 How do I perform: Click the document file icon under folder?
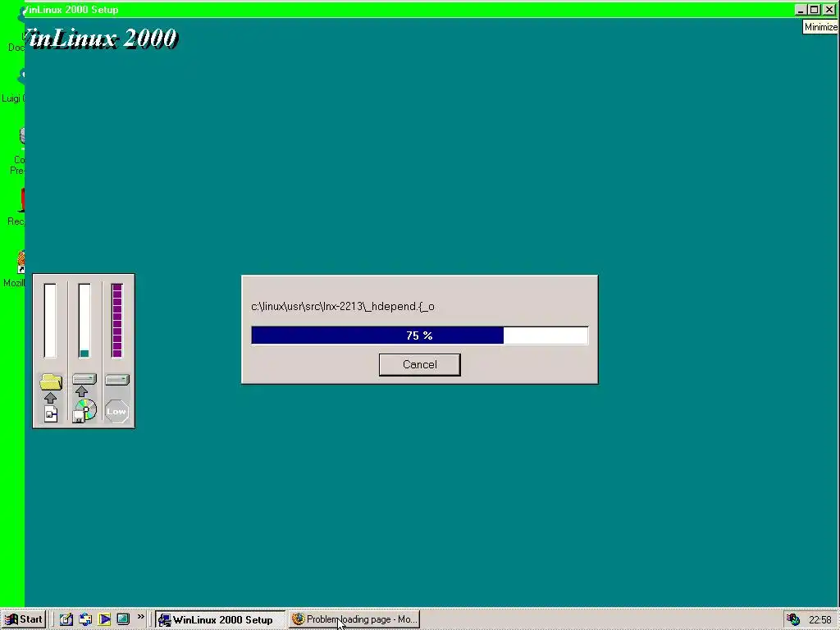coord(51,413)
